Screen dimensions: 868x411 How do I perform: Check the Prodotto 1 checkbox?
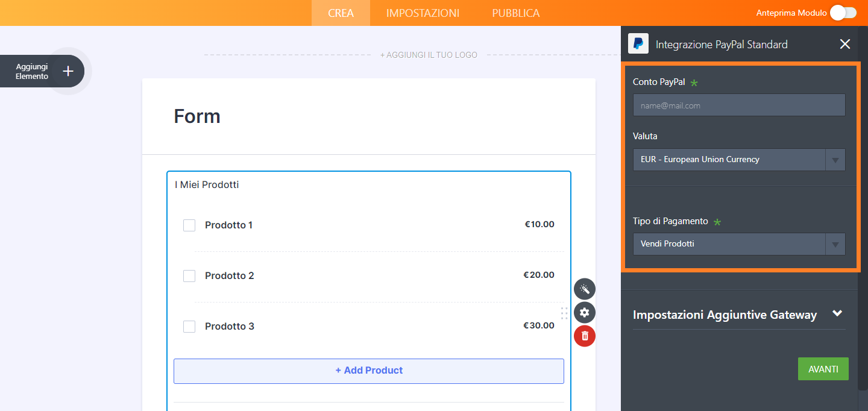(189, 225)
